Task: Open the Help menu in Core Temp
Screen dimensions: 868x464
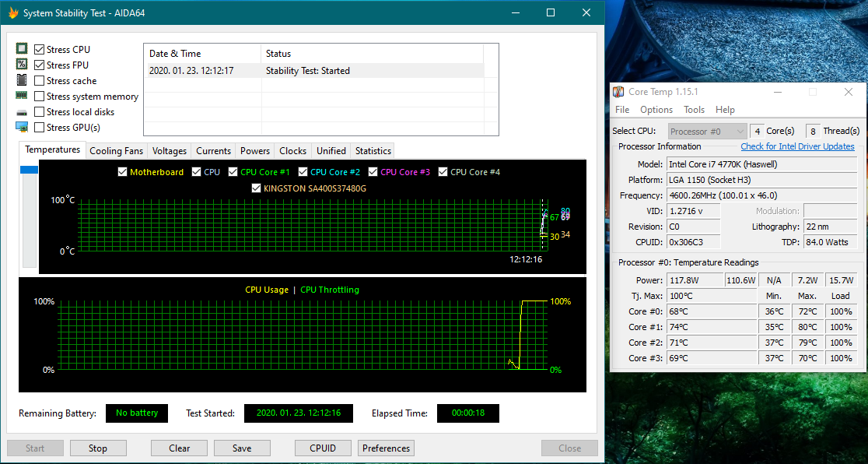Action: click(725, 110)
